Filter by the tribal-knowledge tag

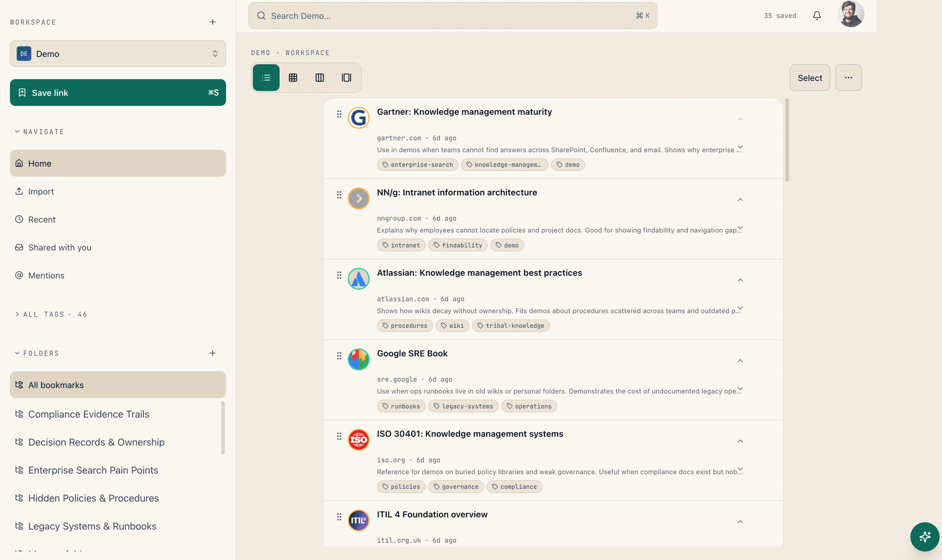coord(511,326)
